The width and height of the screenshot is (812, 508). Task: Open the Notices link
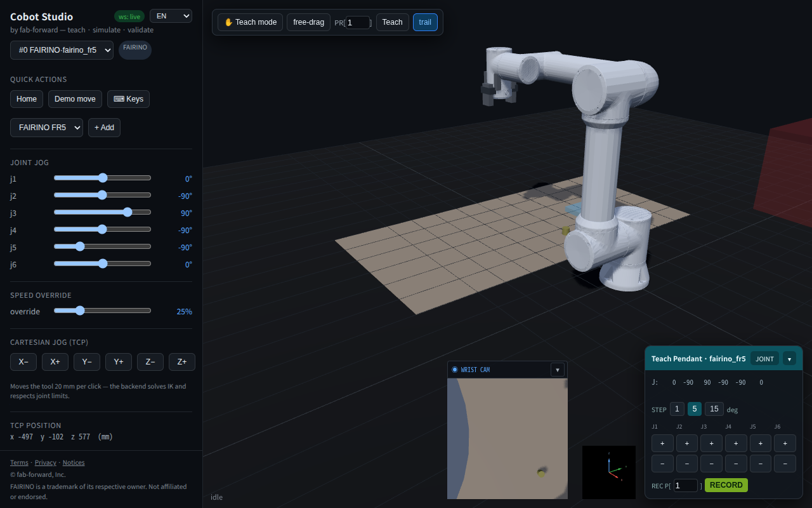click(74, 462)
